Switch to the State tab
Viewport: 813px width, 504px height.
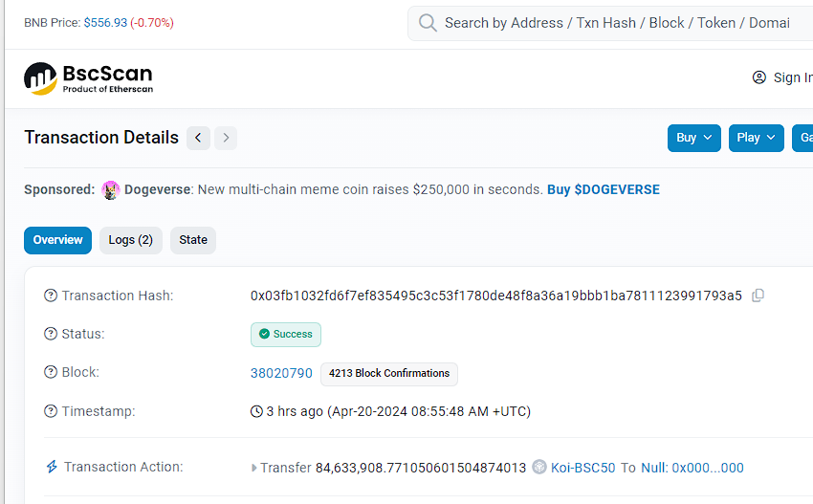pyautogui.click(x=193, y=240)
